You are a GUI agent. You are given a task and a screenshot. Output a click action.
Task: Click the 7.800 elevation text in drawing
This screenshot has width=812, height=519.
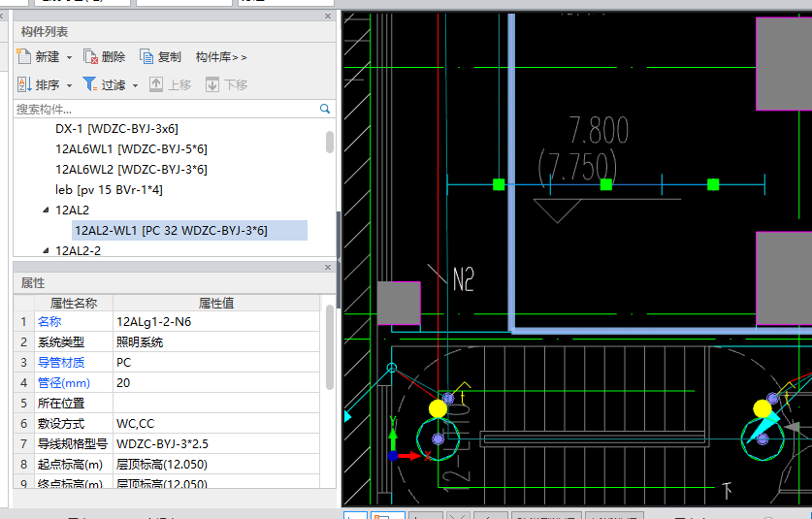tap(600, 130)
